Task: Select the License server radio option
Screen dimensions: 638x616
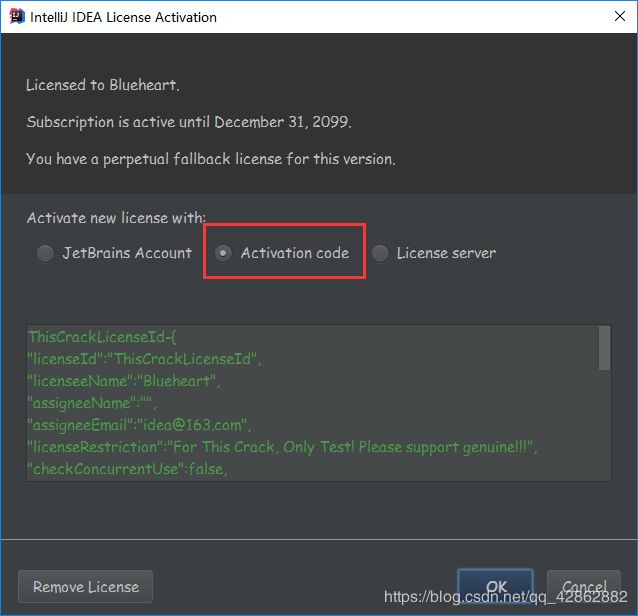Action: coord(434,253)
